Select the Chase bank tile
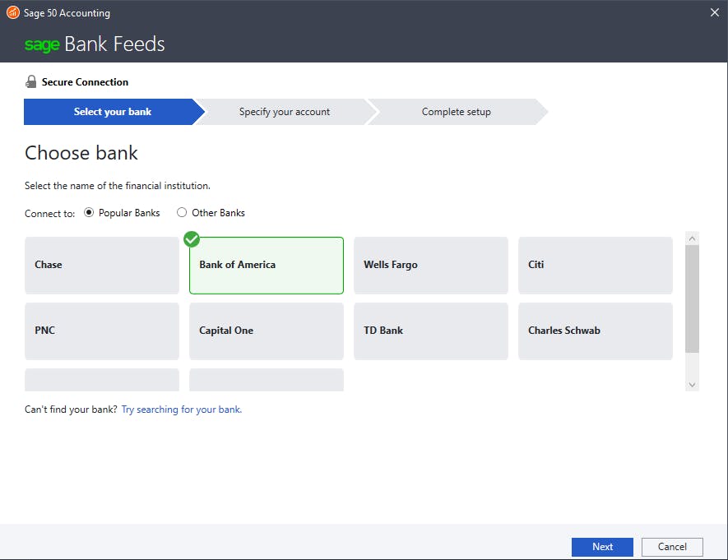The image size is (728, 560). (101, 265)
